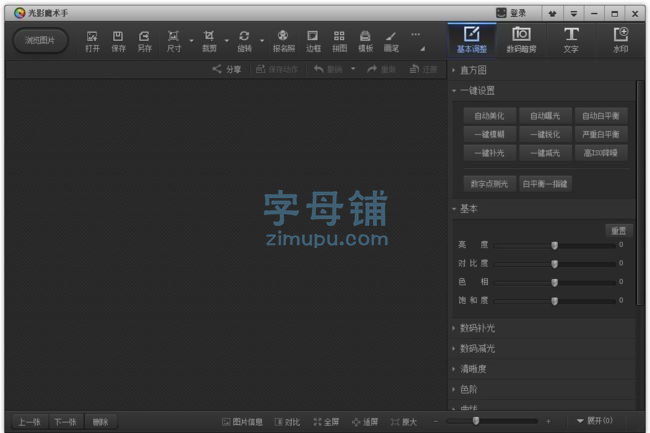Toggle 对比 compare view
650x433 pixels.
[x=287, y=422]
